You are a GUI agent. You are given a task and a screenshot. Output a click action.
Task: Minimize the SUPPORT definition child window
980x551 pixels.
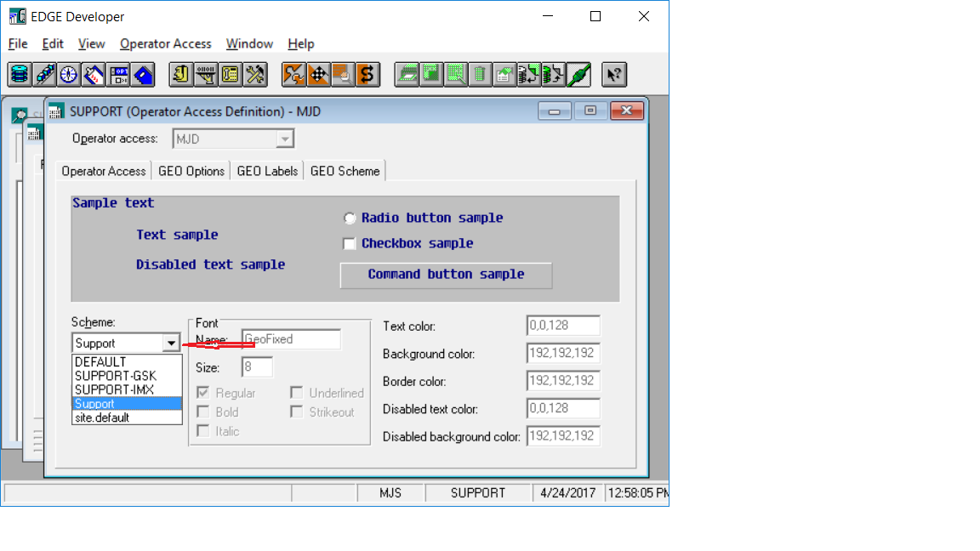(x=555, y=111)
